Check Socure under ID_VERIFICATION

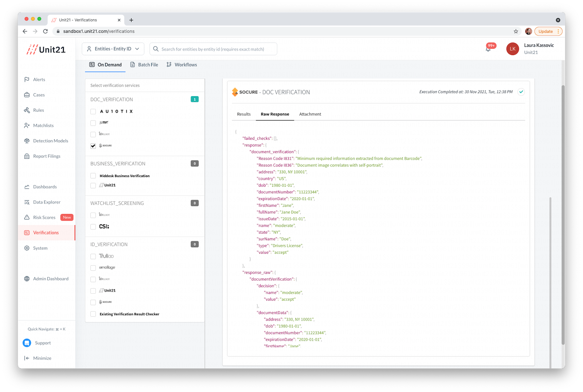pos(93,302)
